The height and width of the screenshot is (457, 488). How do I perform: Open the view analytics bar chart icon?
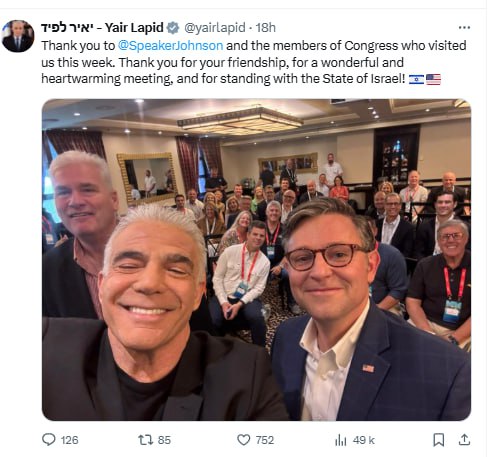point(341,440)
